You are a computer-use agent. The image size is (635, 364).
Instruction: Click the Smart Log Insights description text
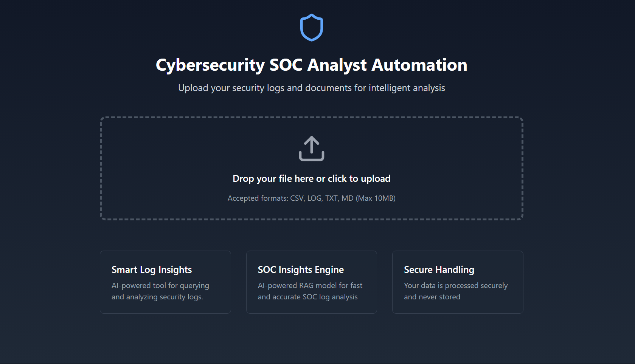[160, 291]
